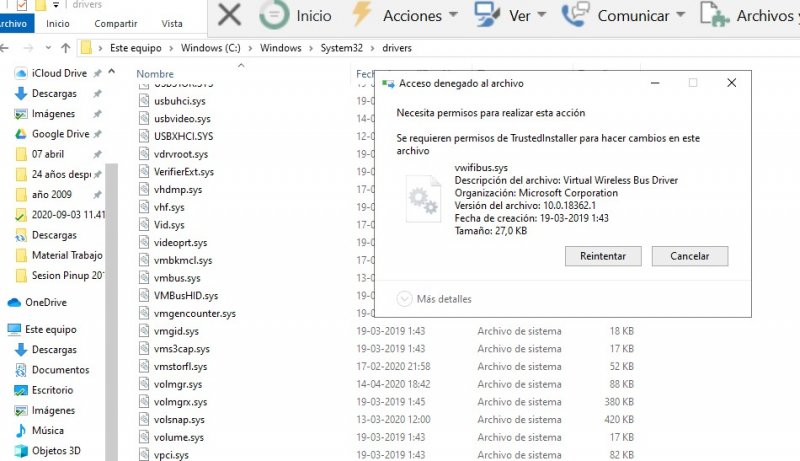Switch to the Compartir ribbon tab
Image resolution: width=800 pixels, height=461 pixels.
coord(115,23)
